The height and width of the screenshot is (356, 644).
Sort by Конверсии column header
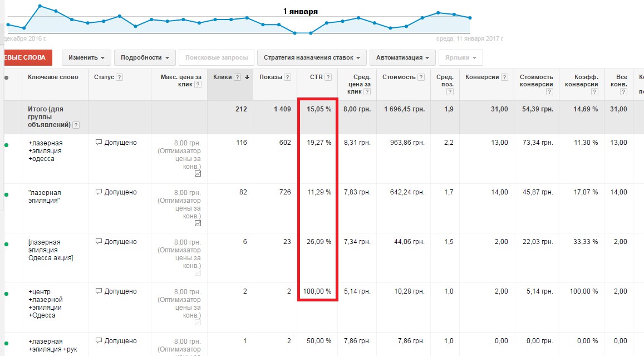tap(482, 77)
